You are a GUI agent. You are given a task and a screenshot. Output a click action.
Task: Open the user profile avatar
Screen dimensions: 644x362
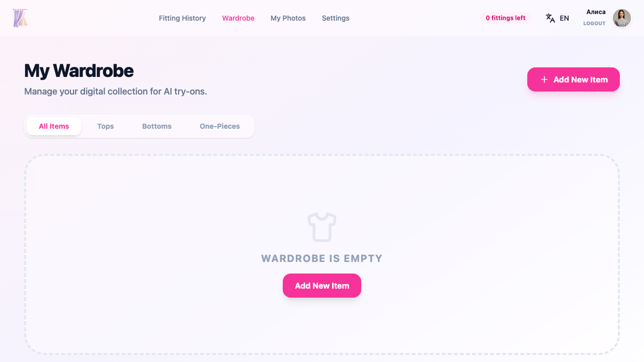622,18
